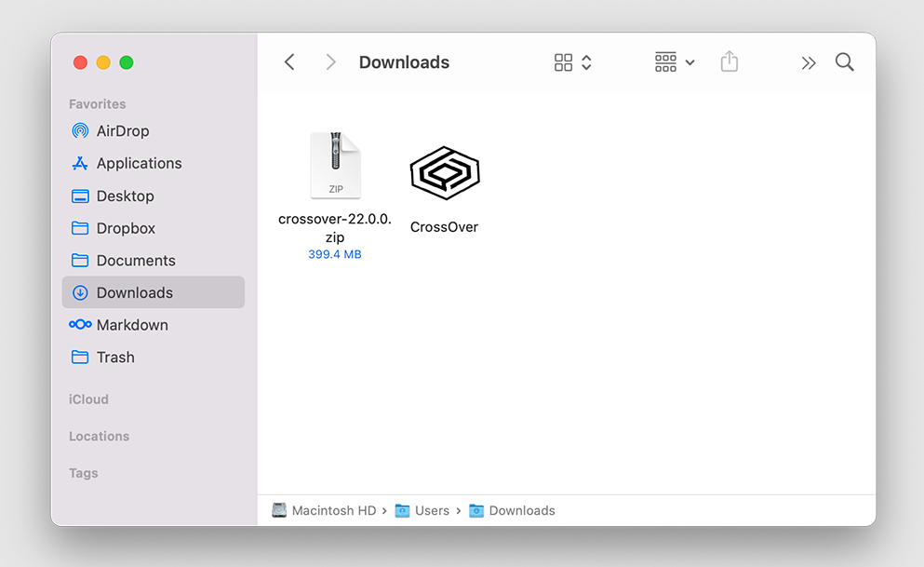Expand the iCloud sidebar section

pyautogui.click(x=88, y=399)
